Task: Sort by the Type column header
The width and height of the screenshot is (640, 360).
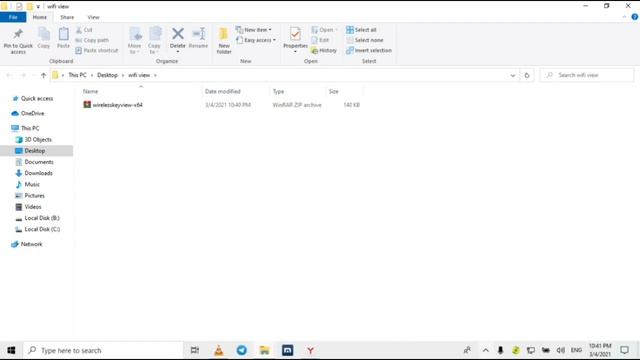Action: (278, 91)
